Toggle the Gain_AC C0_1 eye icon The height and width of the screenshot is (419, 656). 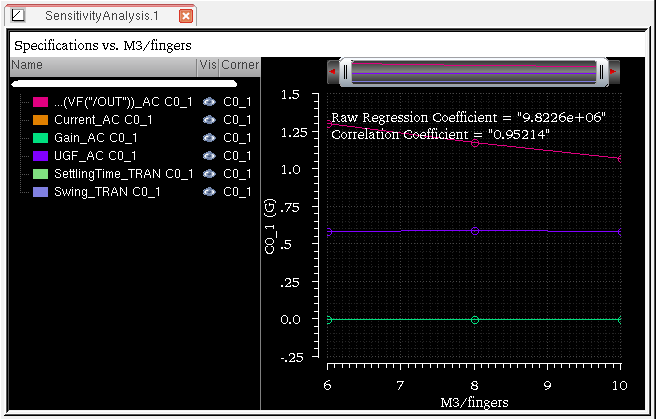tap(209, 138)
